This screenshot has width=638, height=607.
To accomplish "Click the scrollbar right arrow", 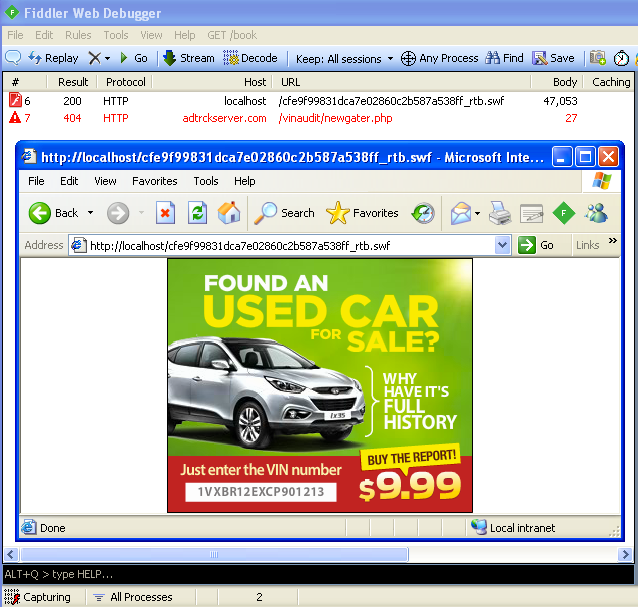I will pyautogui.click(x=625, y=554).
